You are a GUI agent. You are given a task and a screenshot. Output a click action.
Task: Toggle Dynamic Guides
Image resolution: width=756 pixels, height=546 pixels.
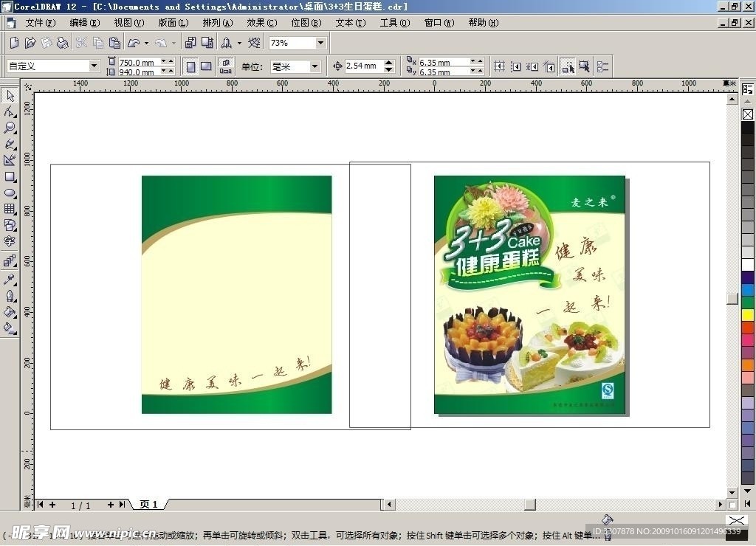(549, 66)
